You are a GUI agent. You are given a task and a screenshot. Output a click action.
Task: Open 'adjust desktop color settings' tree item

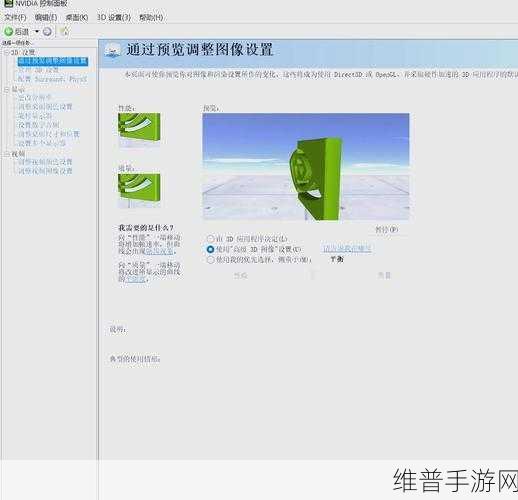click(x=45, y=107)
